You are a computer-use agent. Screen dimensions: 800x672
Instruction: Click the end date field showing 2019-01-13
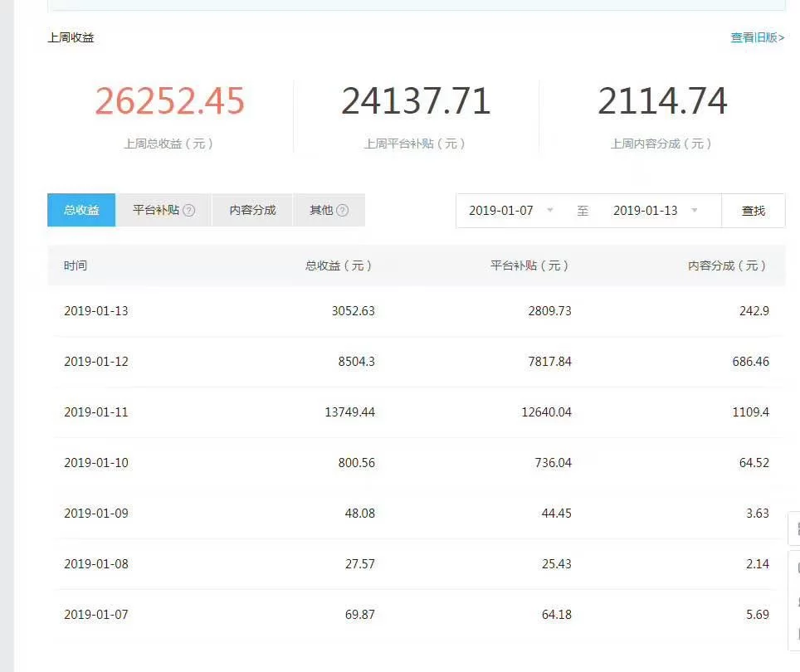(646, 211)
